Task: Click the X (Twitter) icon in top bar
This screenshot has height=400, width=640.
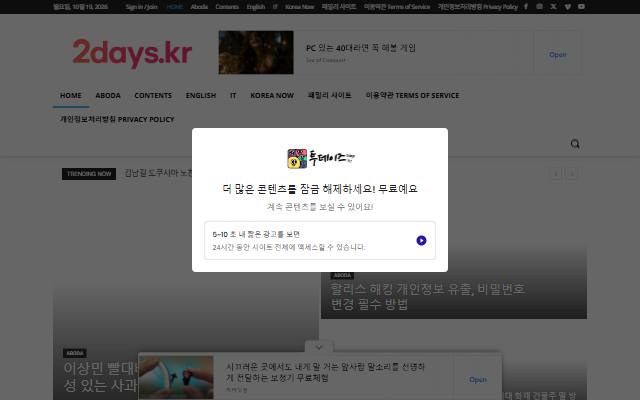Action: pyautogui.click(x=553, y=7)
